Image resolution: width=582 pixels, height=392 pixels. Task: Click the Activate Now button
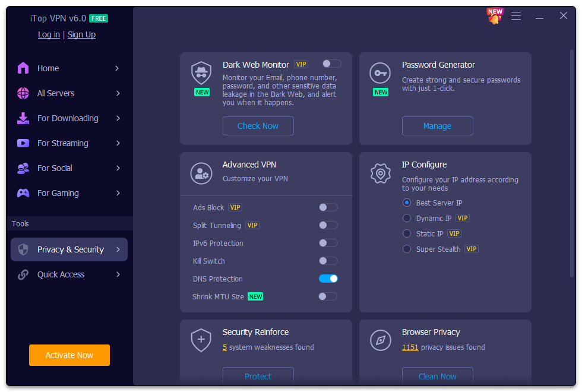[69, 355]
